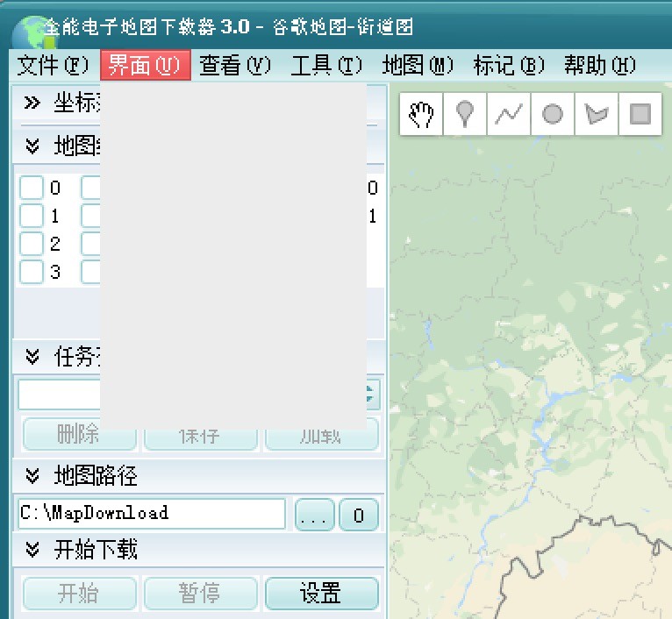Collapse the 地图路径 section chevron
672x619 pixels.
click(32, 475)
